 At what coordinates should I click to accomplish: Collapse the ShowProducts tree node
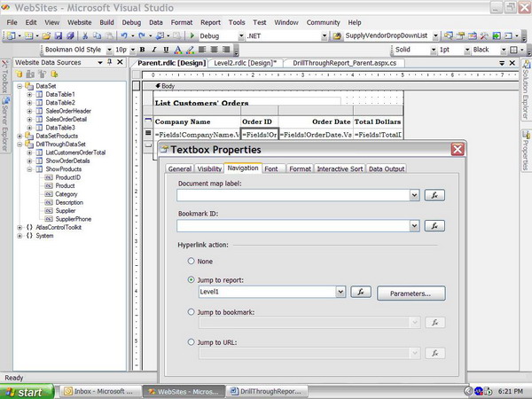29,169
